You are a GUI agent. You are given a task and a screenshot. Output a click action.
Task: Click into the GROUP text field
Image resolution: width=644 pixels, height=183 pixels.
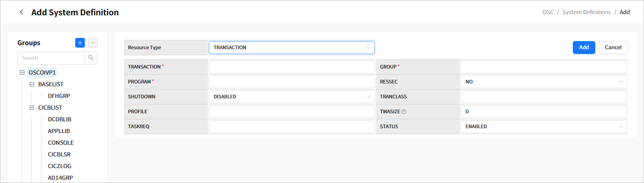[543, 67]
